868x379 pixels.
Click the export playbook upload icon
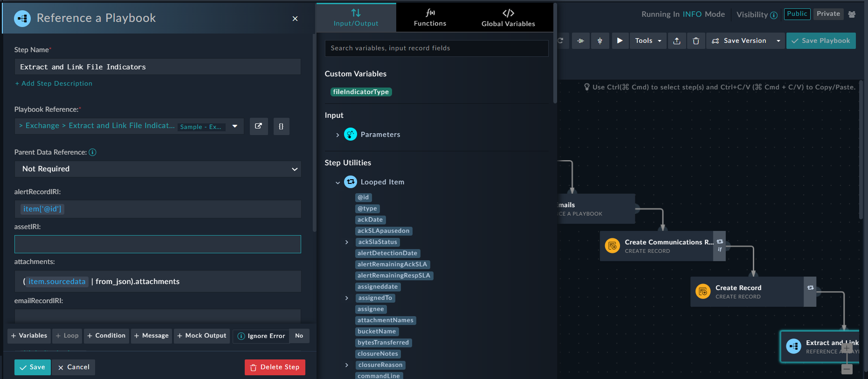pyautogui.click(x=677, y=41)
